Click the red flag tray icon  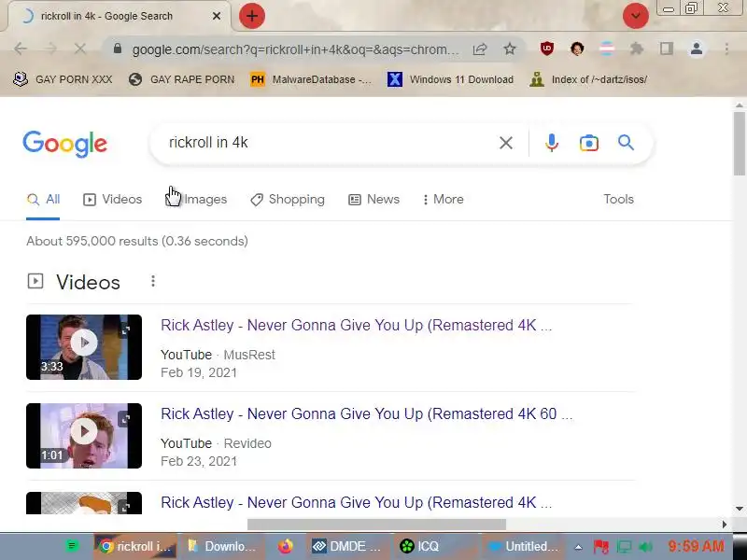click(601, 547)
